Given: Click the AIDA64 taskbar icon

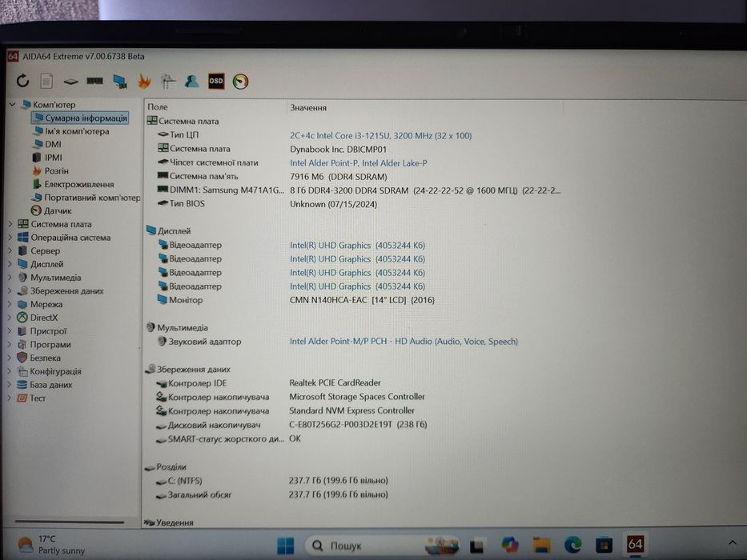Looking at the screenshot, I should coord(635,544).
